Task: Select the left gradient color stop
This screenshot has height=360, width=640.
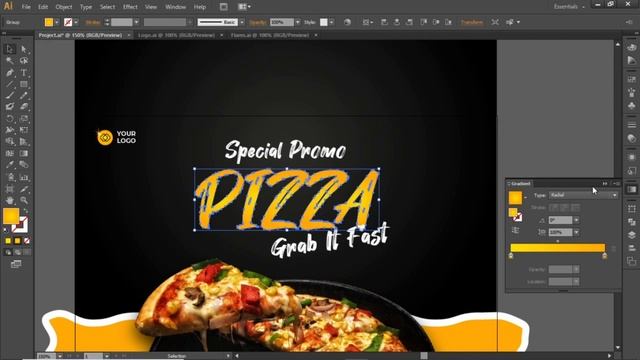Action: pos(511,256)
